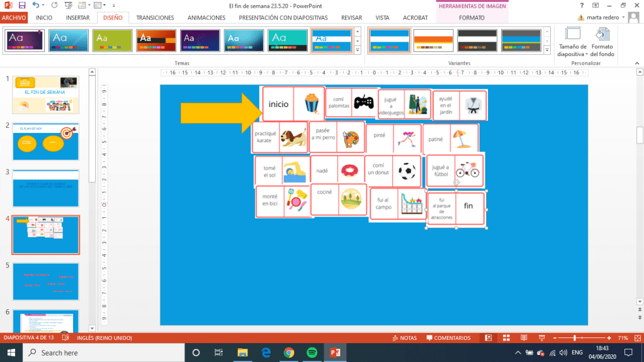Screen dimensions: 644x362
Task: Open Tamaño de diapositiva dropdown
Action: pyautogui.click(x=572, y=42)
